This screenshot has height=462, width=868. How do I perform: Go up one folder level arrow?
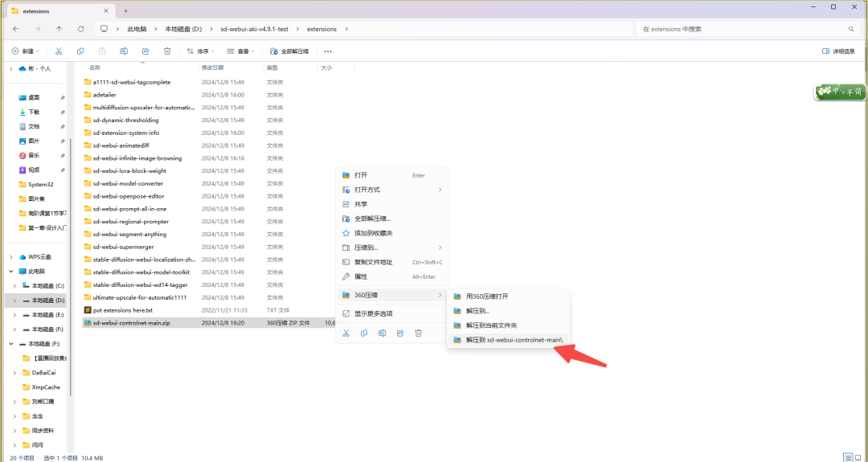tap(59, 29)
